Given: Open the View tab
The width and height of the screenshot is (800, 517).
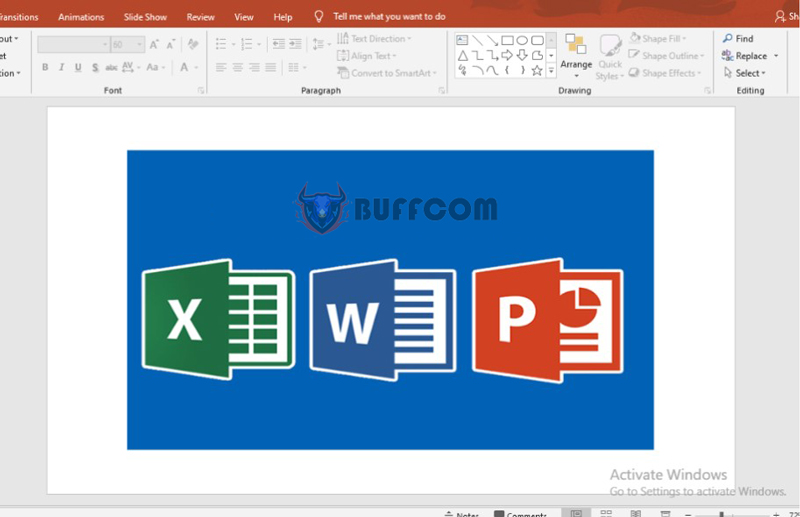Looking at the screenshot, I should [244, 17].
